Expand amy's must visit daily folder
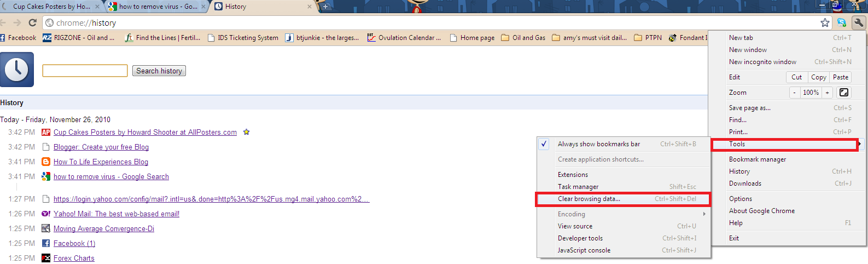The height and width of the screenshot is (264, 868). tap(590, 38)
